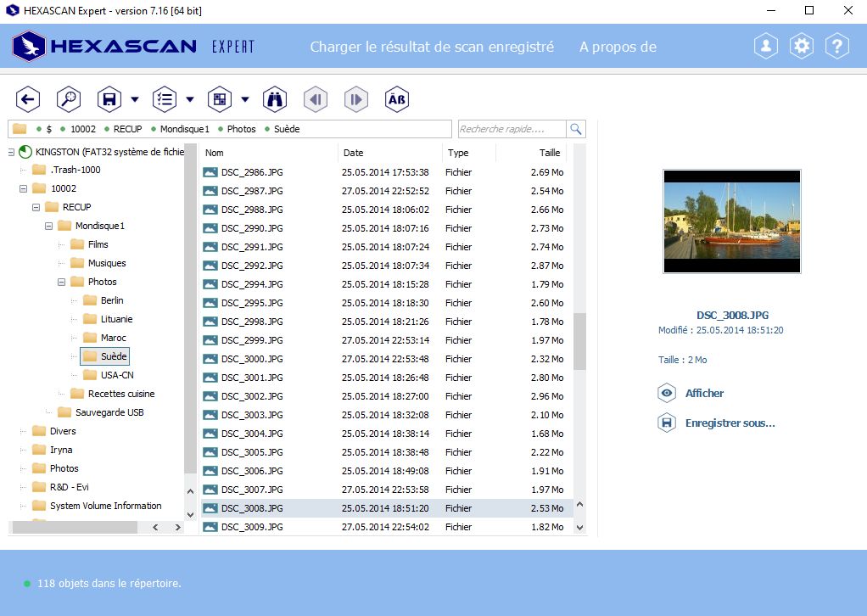Open the user account icon in header

pos(766,47)
